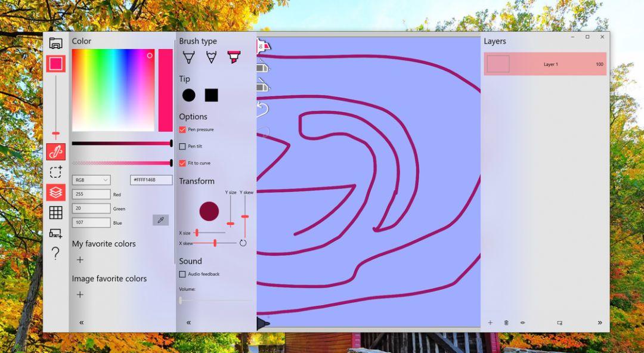Toggle the color panel button in the sidebar

[56, 64]
